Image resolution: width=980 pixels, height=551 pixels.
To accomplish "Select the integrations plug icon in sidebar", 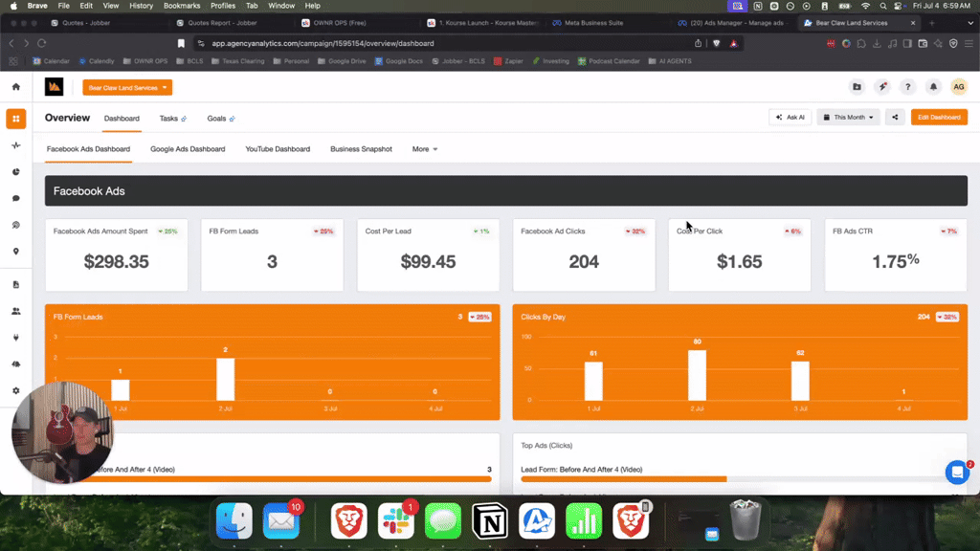I will [x=14, y=337].
